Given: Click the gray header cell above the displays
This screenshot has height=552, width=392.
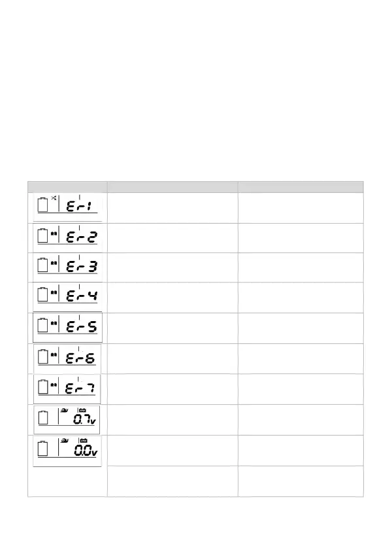Looking at the screenshot, I should pyautogui.click(x=67, y=186).
